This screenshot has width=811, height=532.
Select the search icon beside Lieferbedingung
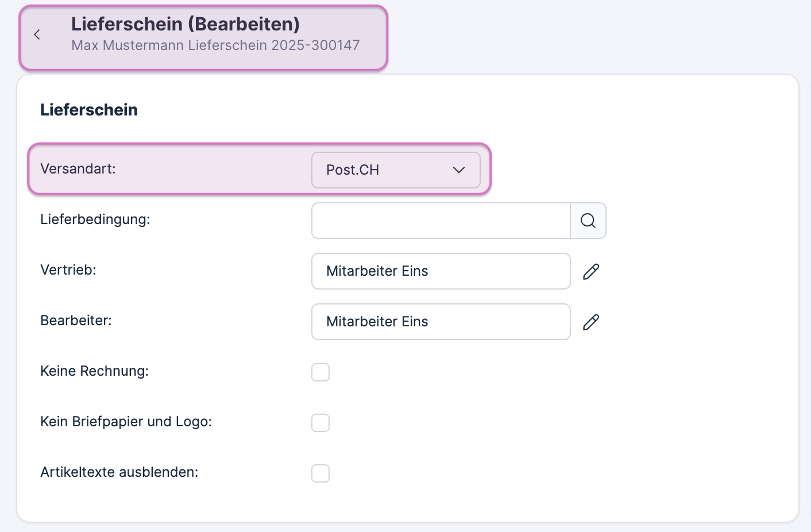point(588,221)
